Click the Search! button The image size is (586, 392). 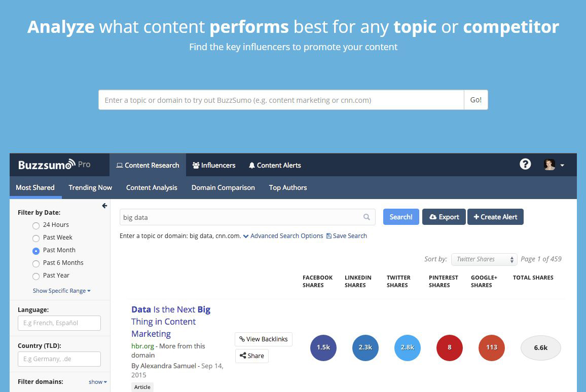(x=401, y=217)
